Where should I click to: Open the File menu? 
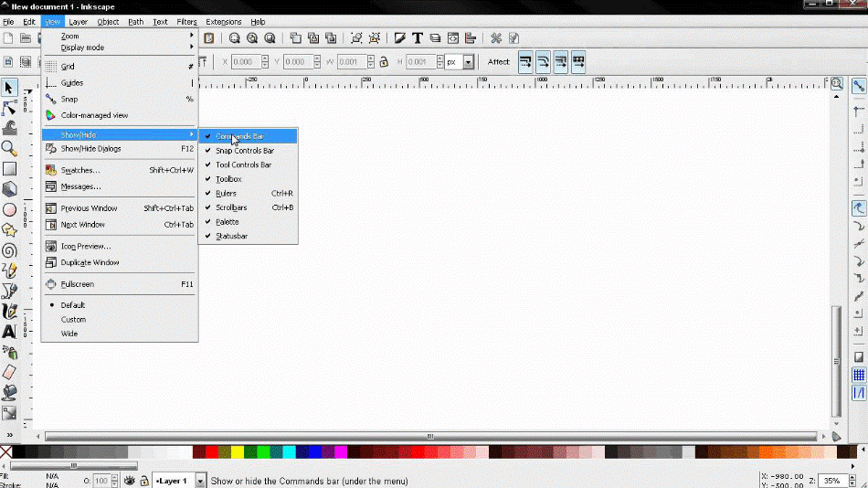tap(8, 22)
